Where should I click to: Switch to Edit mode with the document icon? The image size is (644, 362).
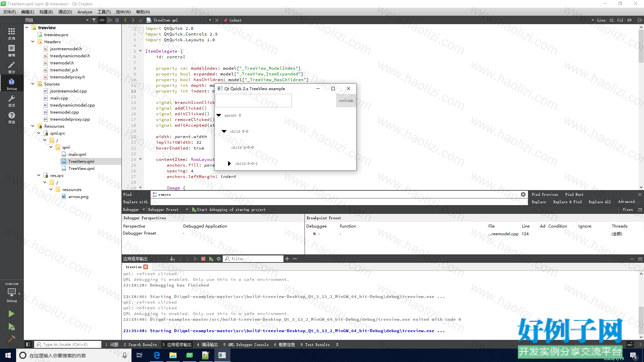(12, 50)
